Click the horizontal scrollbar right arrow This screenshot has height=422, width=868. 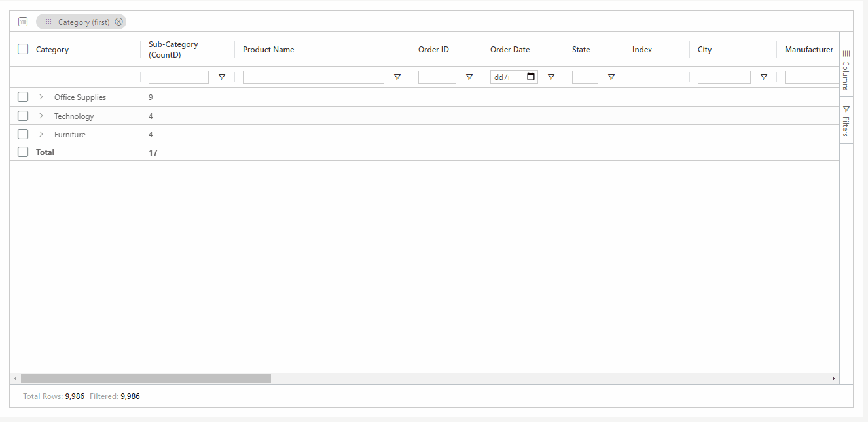pyautogui.click(x=833, y=378)
